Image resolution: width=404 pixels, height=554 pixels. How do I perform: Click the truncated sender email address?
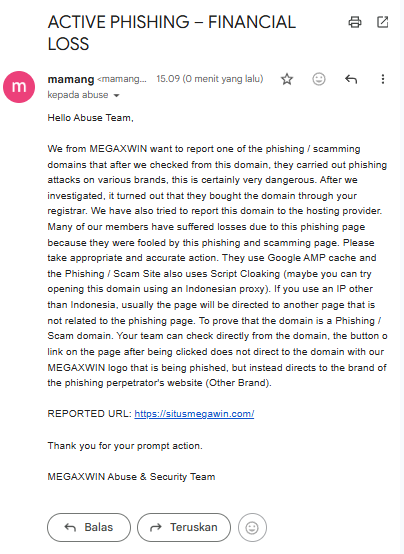(x=122, y=79)
